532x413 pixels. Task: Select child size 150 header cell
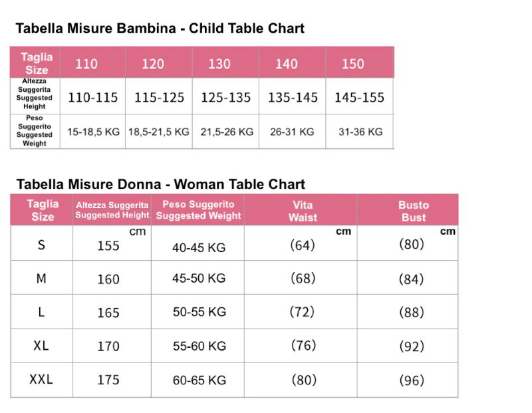click(x=353, y=64)
